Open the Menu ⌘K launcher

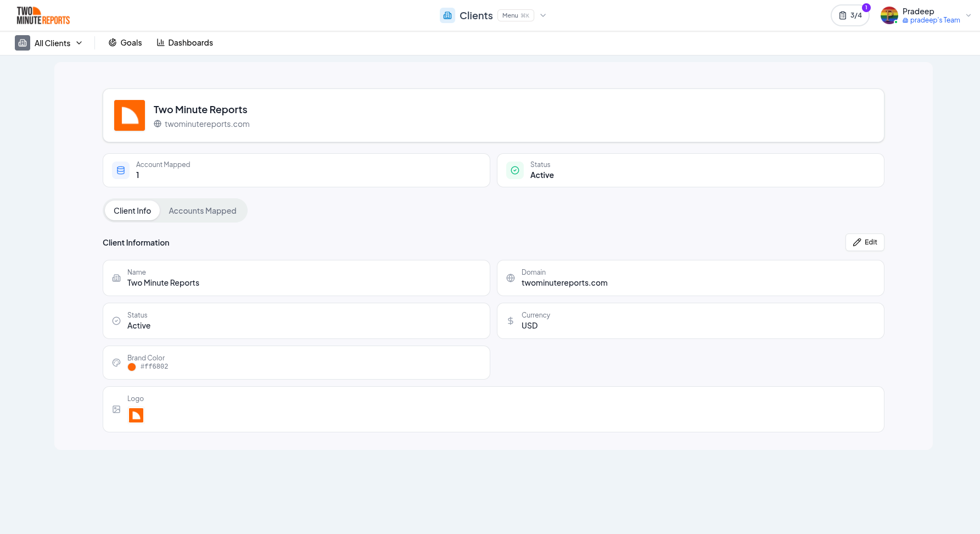(x=515, y=15)
